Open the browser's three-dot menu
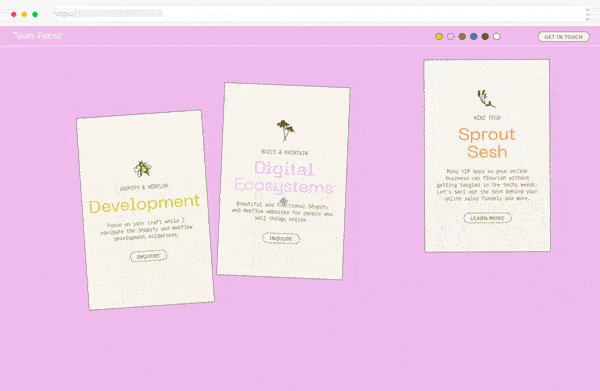 [x=588, y=14]
